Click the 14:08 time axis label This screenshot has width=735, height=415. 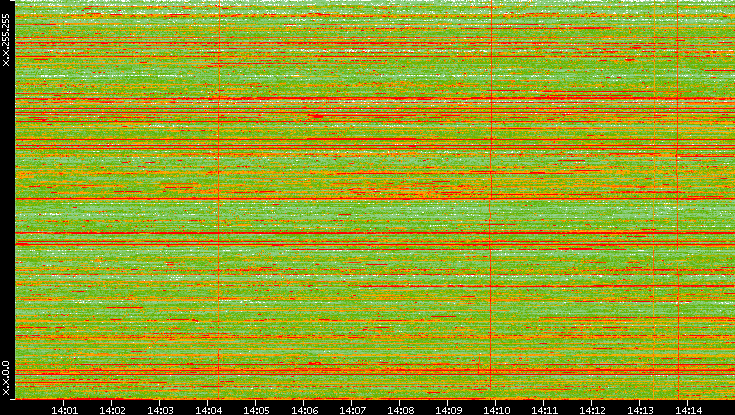tap(401, 410)
